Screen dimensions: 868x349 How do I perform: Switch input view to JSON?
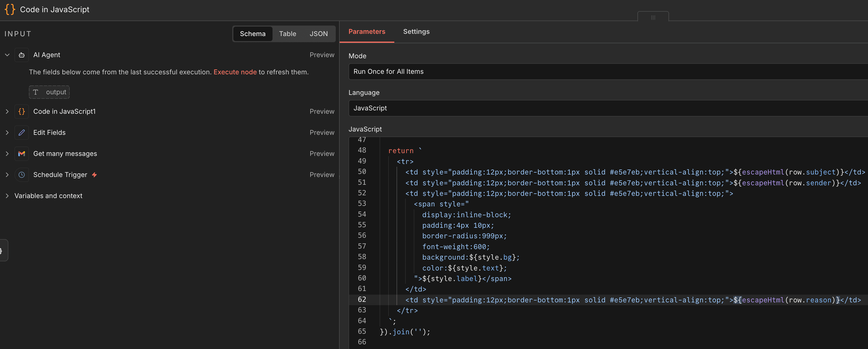319,34
